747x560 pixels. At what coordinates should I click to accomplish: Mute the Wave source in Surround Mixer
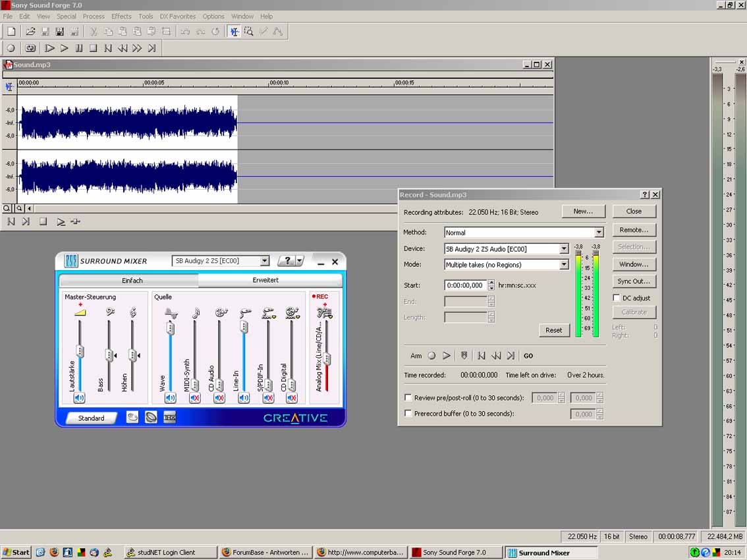[x=170, y=398]
